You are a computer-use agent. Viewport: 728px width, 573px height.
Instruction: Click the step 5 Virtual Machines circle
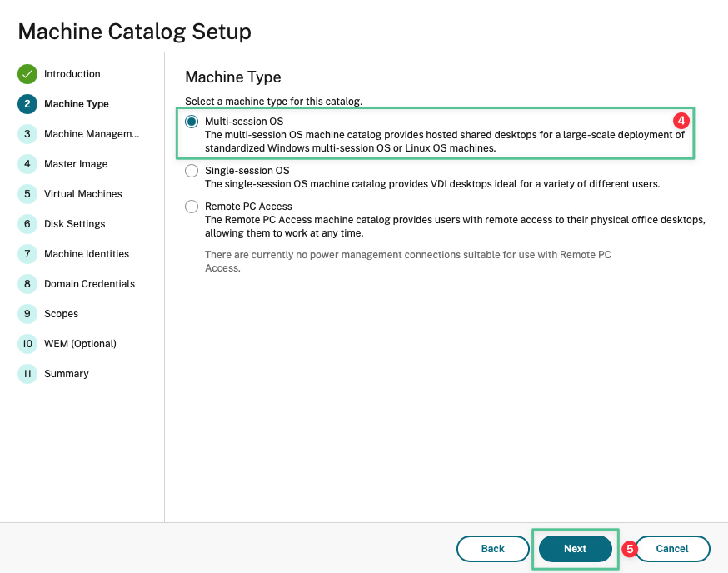(27, 194)
